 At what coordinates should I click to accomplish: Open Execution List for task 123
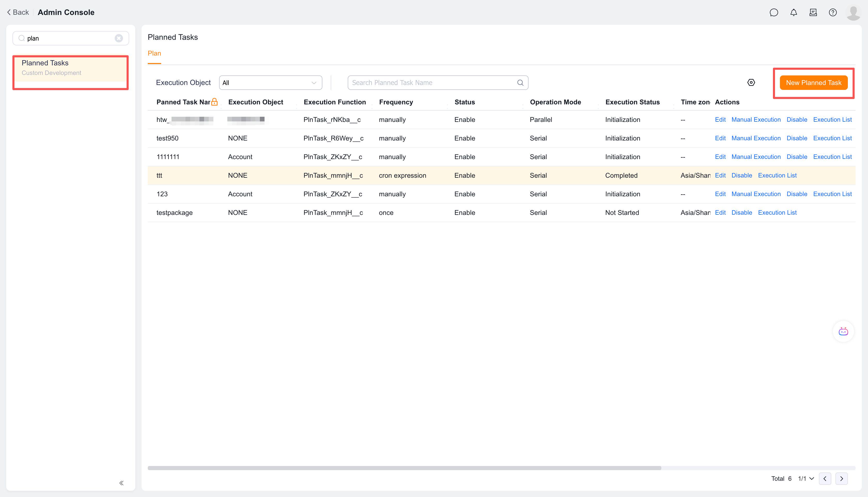[833, 194]
